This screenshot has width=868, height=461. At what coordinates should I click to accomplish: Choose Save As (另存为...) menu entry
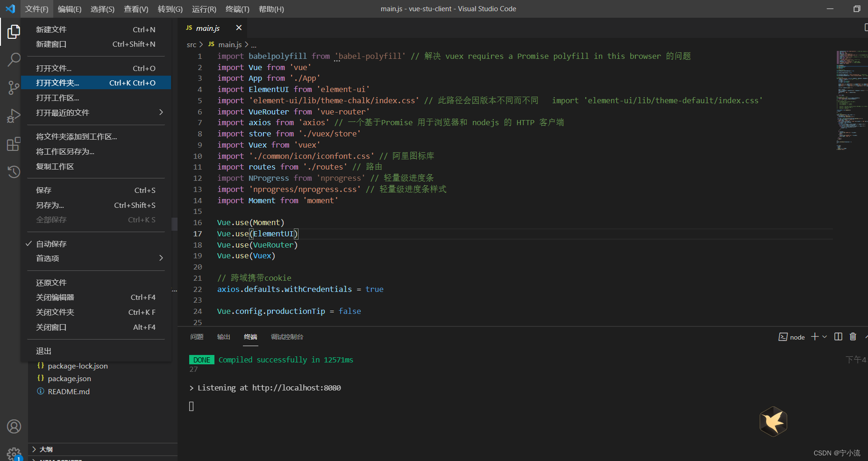tap(96, 205)
